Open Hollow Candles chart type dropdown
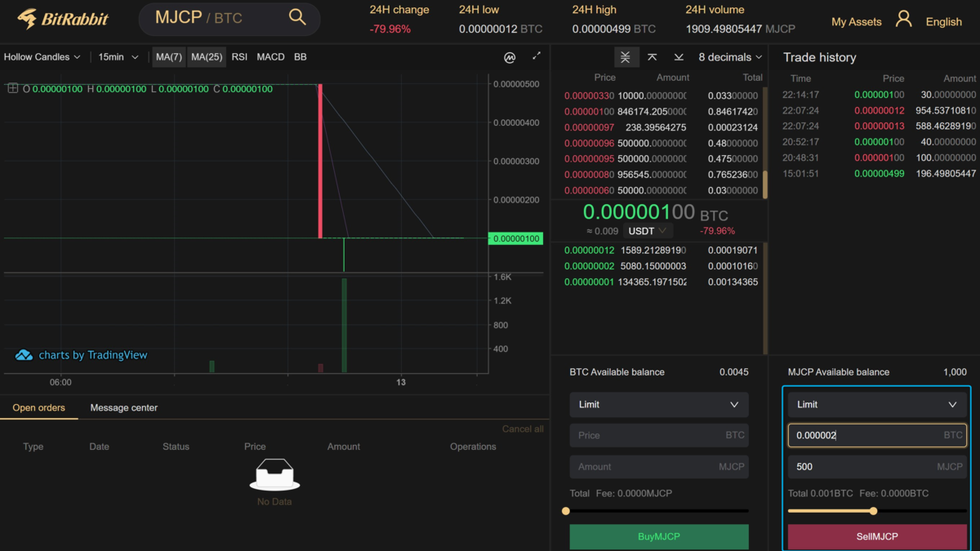Image resolution: width=980 pixels, height=551 pixels. pos(42,57)
